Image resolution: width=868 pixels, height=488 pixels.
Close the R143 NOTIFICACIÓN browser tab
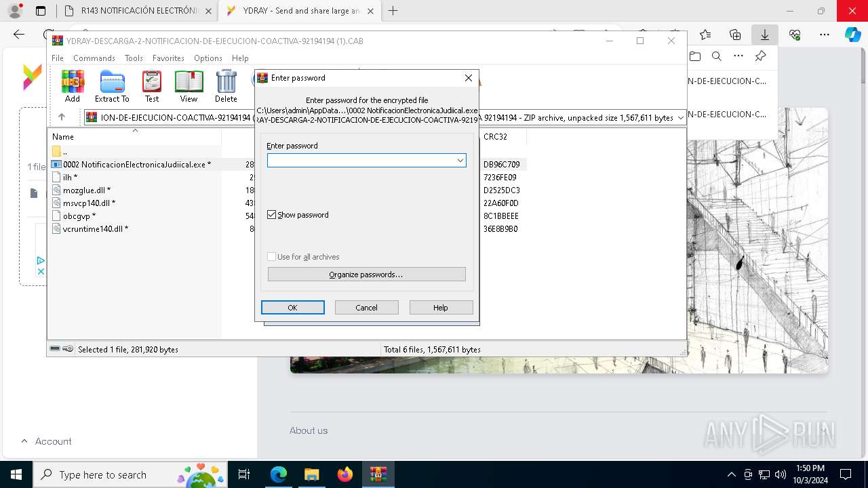[208, 11]
